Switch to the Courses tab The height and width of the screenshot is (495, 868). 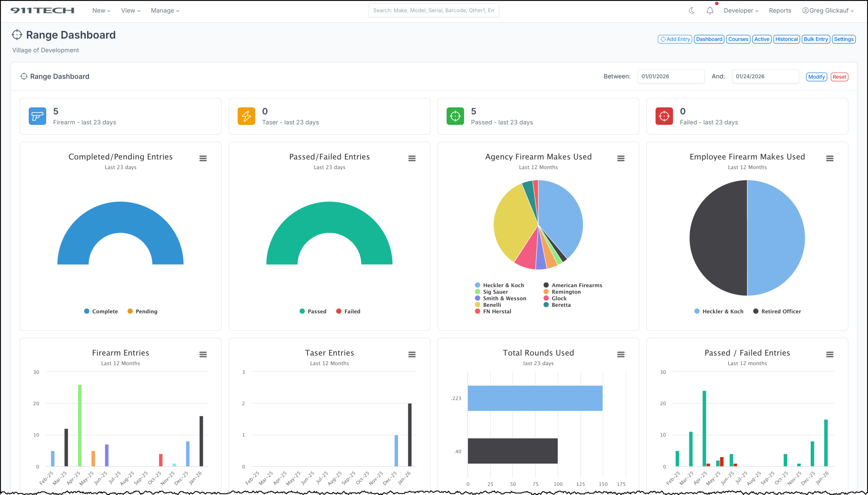coord(738,39)
